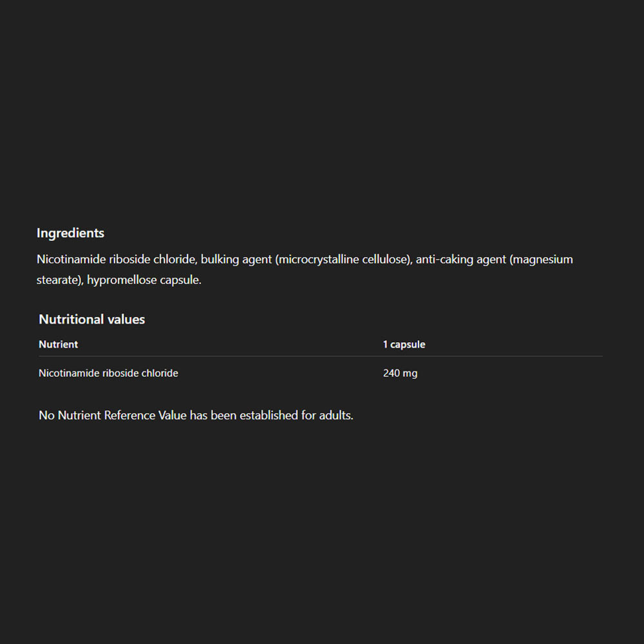Click the word microcrystalline cellulose in ingredients
644x644 pixels.
[x=343, y=260]
